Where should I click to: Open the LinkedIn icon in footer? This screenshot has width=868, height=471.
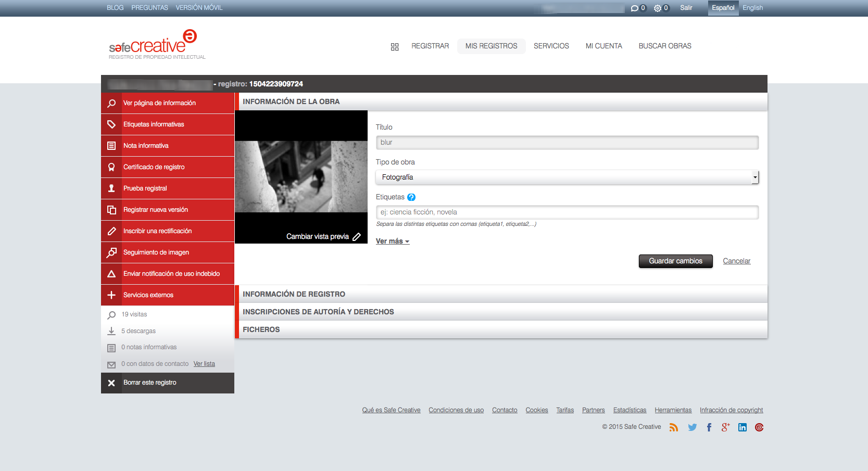[x=743, y=427]
